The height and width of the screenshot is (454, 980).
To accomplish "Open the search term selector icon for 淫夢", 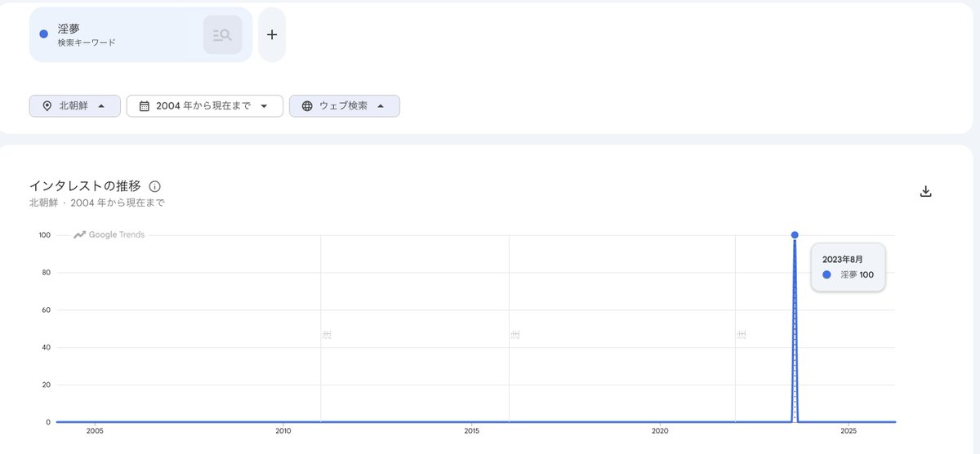I will pyautogui.click(x=223, y=34).
